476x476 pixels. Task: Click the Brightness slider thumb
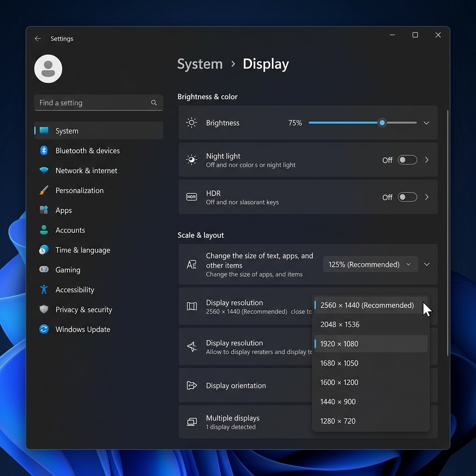click(x=382, y=123)
